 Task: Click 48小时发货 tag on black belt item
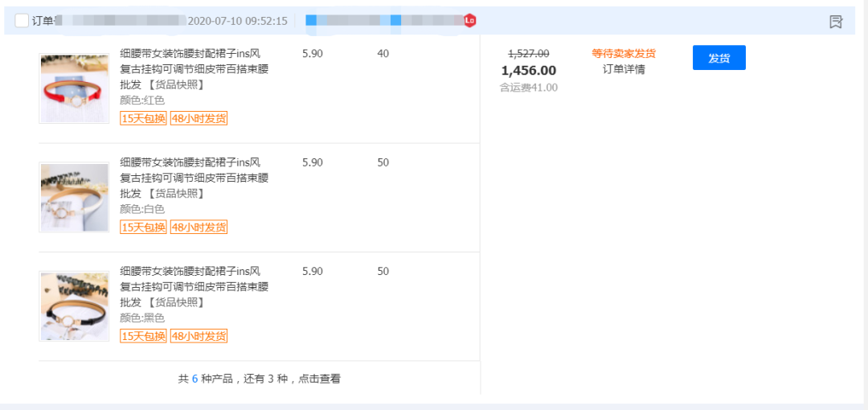click(x=199, y=336)
